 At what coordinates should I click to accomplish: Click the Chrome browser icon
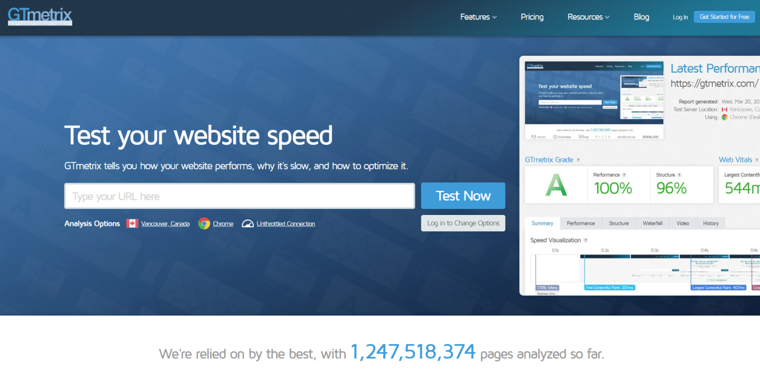(x=204, y=223)
